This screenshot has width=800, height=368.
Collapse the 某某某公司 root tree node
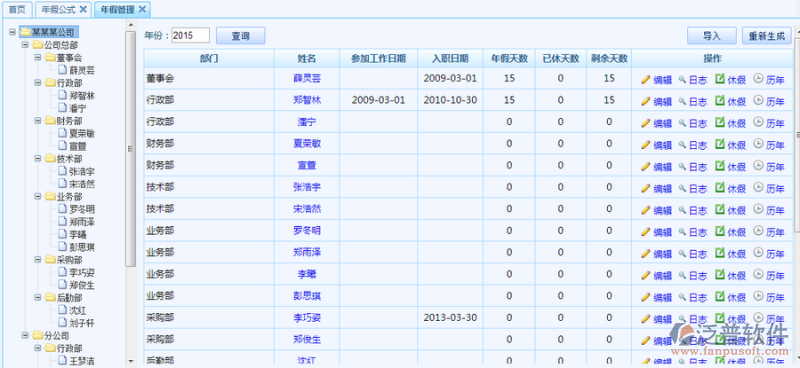pos(12,32)
